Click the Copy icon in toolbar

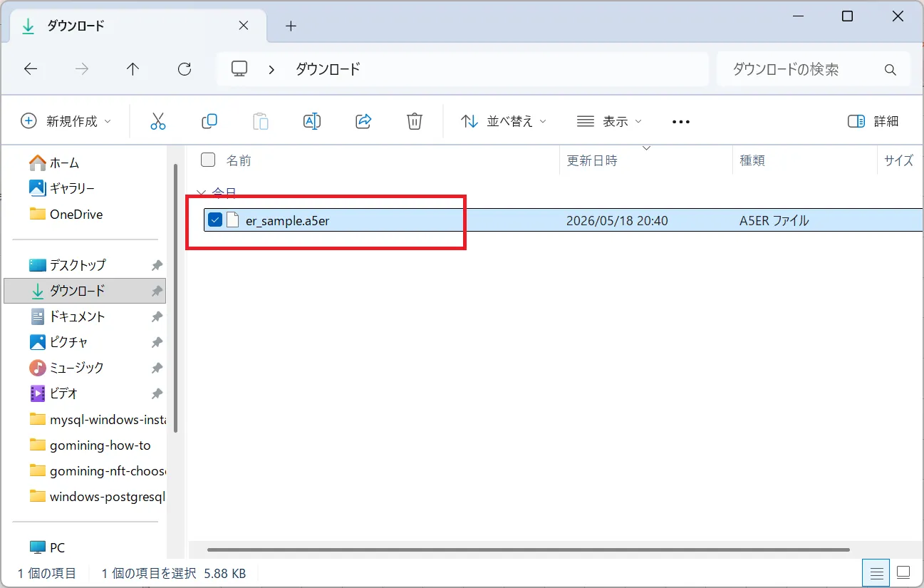click(209, 121)
